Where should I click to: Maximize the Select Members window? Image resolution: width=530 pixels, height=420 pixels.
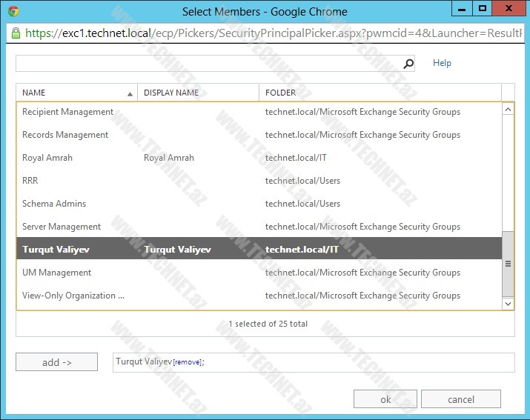coord(483,9)
